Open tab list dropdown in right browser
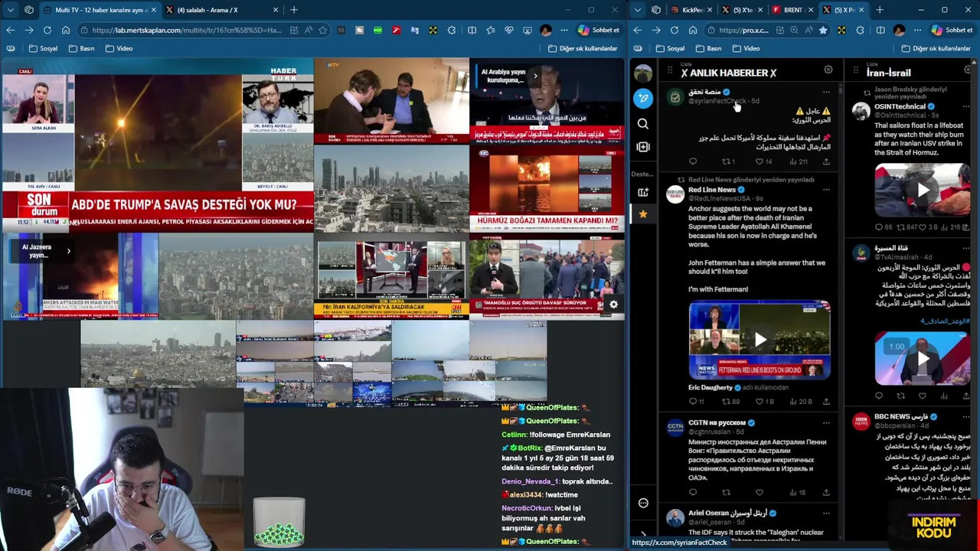980x551 pixels. (x=638, y=10)
